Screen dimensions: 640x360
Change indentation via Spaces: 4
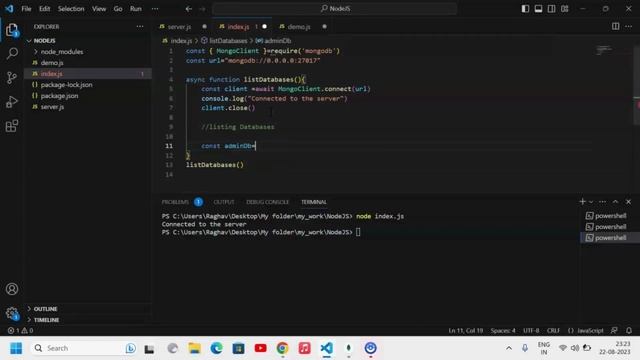pyautogui.click(x=503, y=331)
